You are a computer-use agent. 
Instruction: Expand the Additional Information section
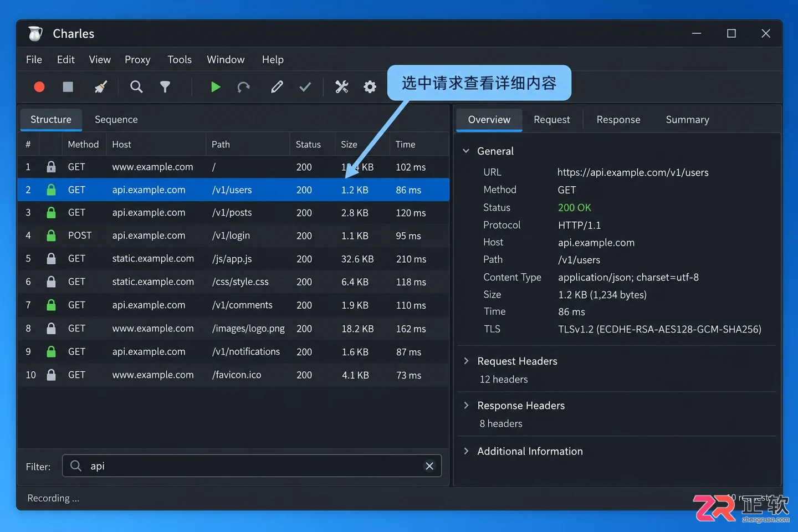466,451
